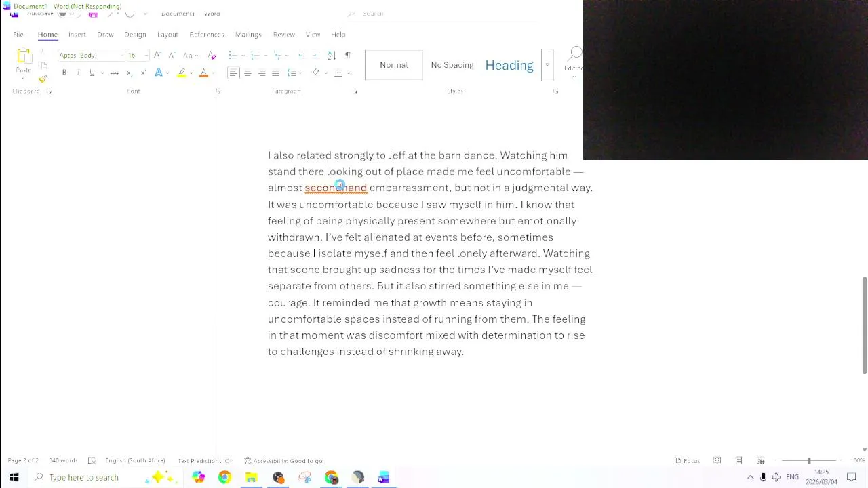Toggle Align Left paragraph button

(233, 73)
